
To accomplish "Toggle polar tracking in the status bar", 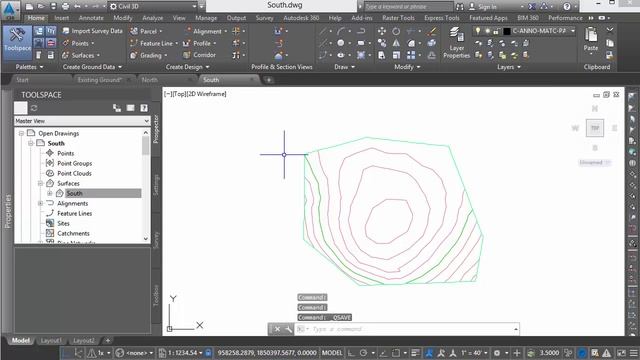I will pyautogui.click(x=363, y=353).
